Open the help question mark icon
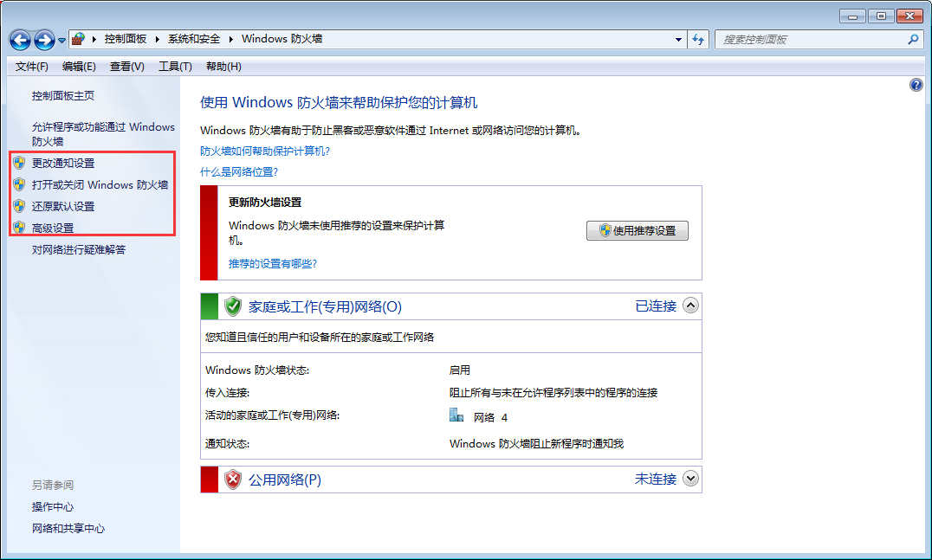The width and height of the screenshot is (932, 560). pos(916,85)
